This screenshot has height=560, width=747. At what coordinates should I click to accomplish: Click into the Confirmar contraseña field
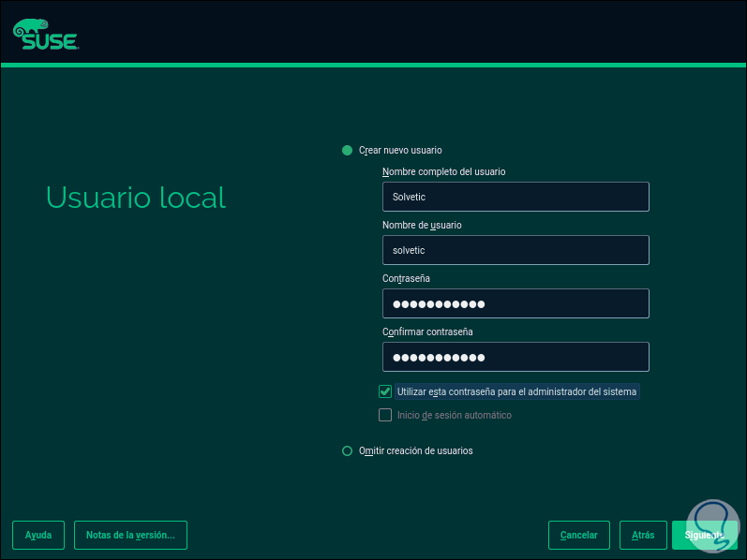[515, 357]
